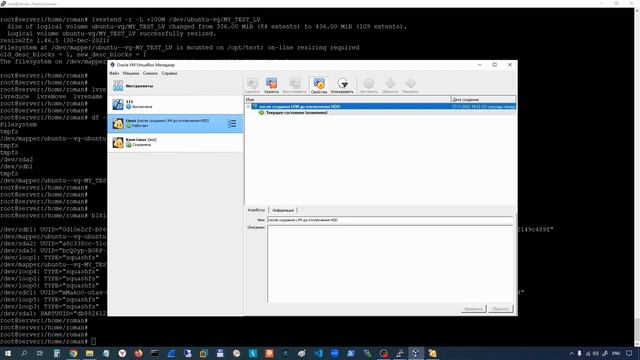The width and height of the screenshot is (640, 360).
Task: Select the virtual machine named 111
Action: [176, 104]
